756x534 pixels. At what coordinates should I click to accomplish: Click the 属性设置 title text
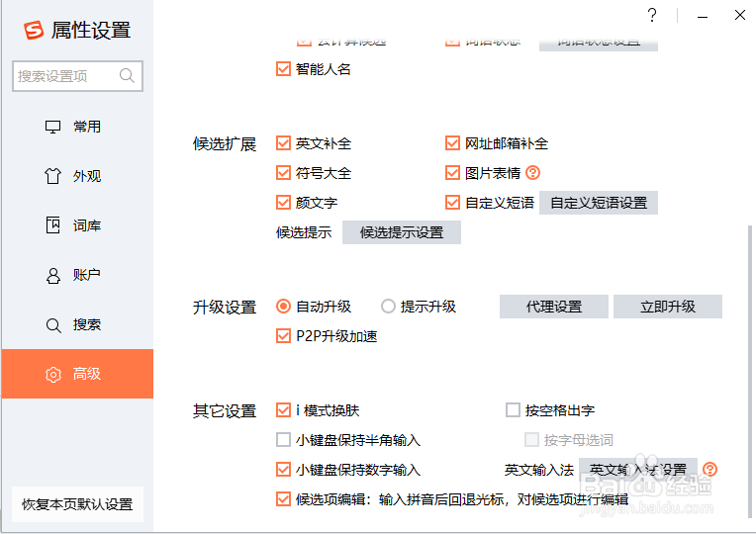(x=91, y=30)
